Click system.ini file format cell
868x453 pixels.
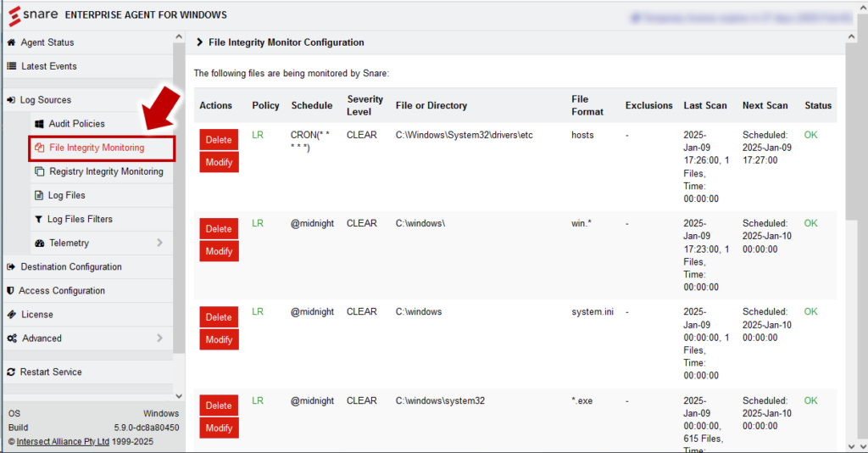(x=593, y=312)
